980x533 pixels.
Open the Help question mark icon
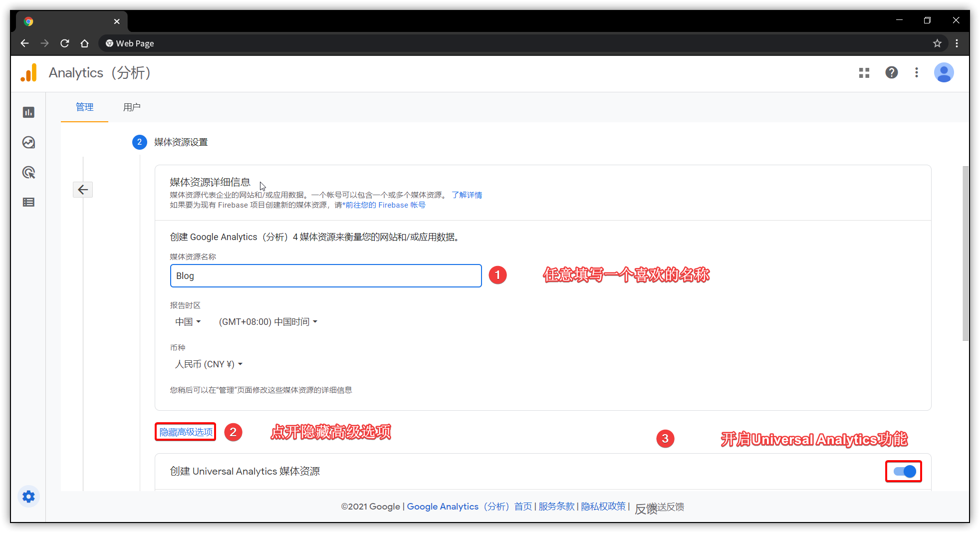(892, 73)
